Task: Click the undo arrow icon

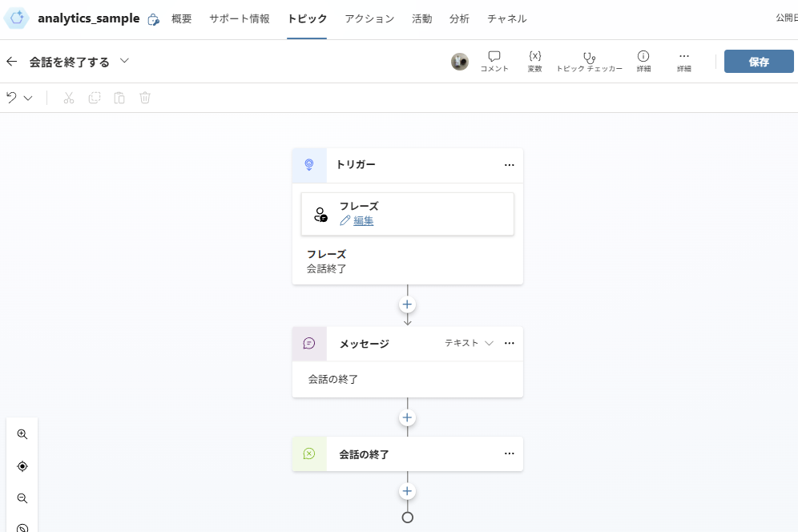Action: tap(12, 97)
